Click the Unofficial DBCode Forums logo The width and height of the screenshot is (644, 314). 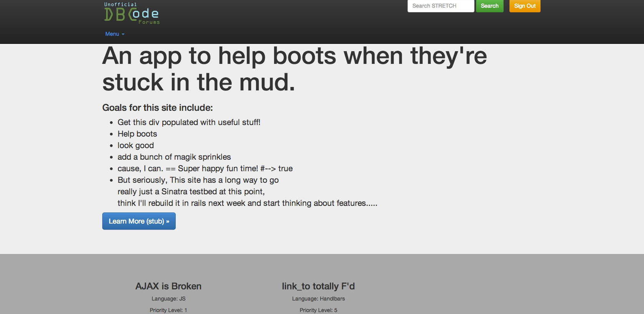(132, 14)
